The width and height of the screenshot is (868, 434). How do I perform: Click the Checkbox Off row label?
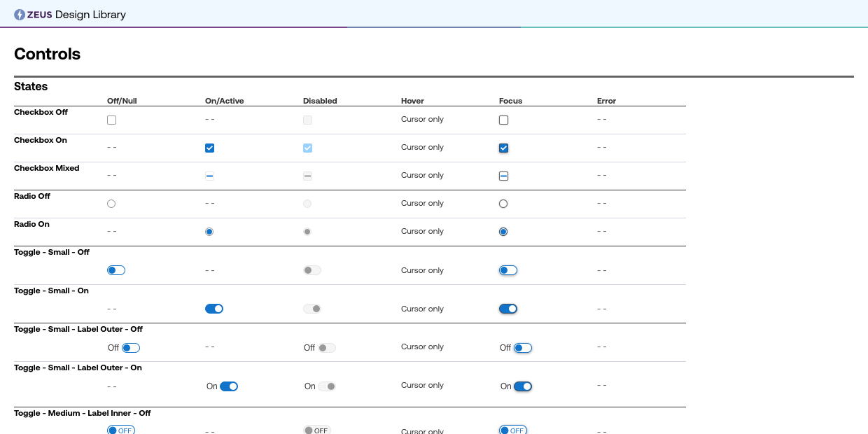click(41, 112)
